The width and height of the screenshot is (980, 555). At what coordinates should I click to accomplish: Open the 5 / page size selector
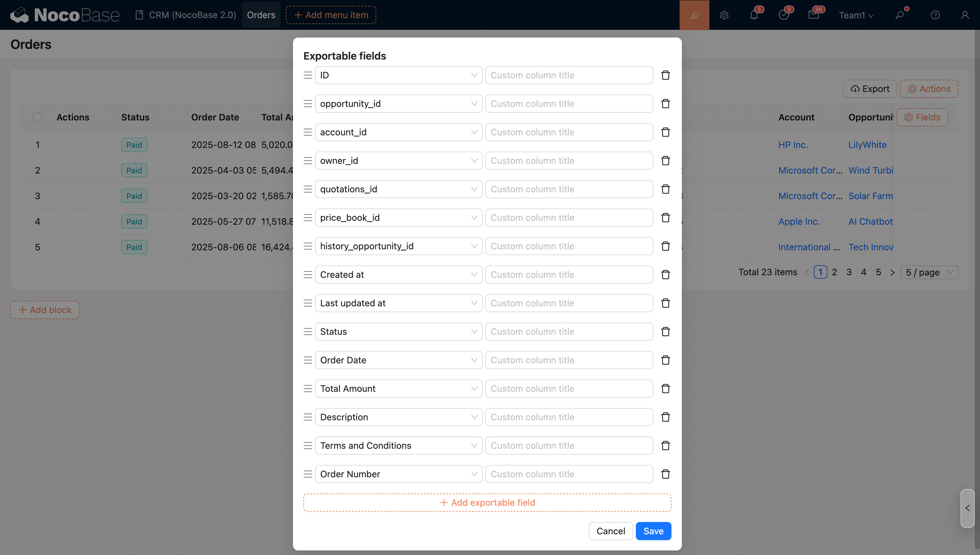point(929,272)
